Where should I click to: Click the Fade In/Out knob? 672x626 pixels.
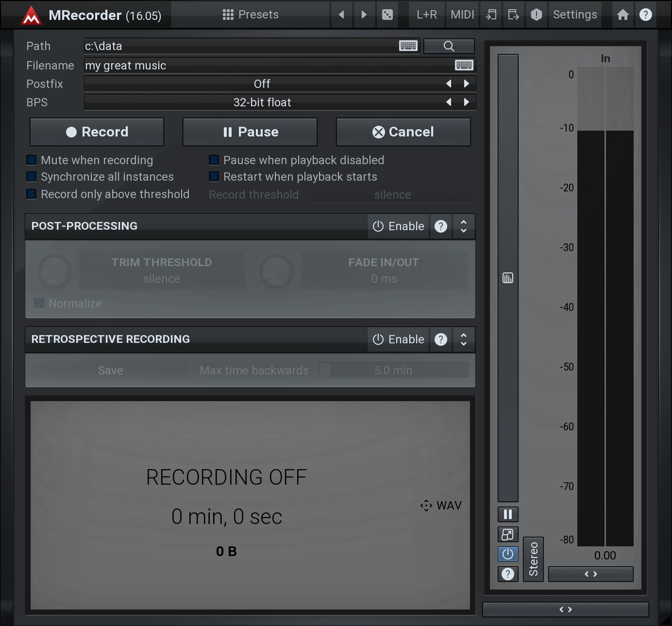(x=277, y=271)
